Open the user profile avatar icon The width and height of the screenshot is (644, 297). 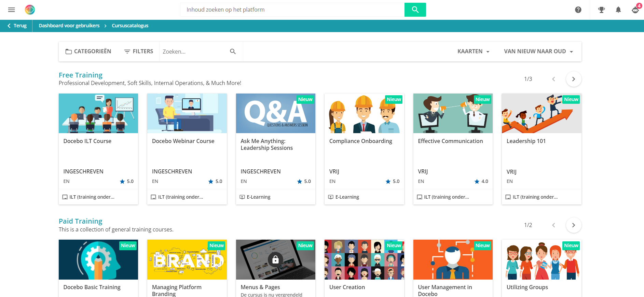635,10
